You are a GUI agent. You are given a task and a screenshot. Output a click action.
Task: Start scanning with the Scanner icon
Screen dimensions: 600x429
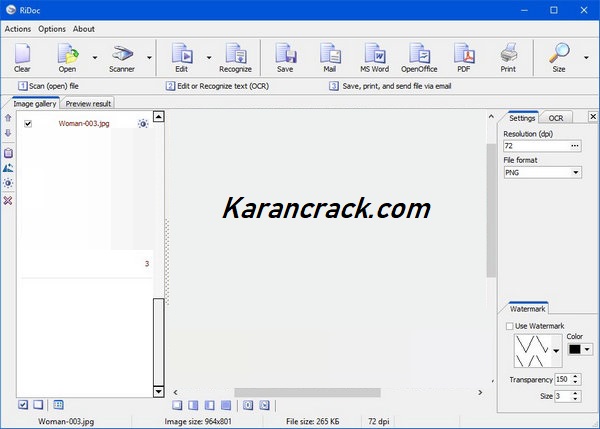[x=122, y=57]
